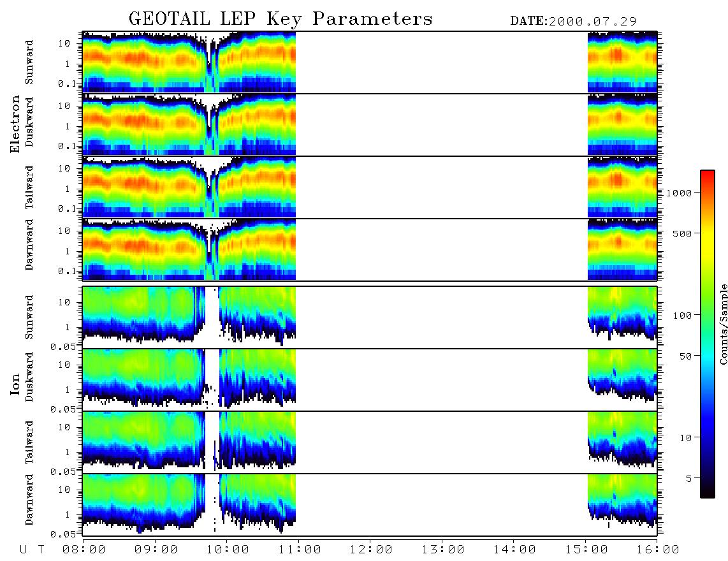Click the Electron Duskward spectrogram panel
Viewport: 728px width, 561px height.
point(370,124)
